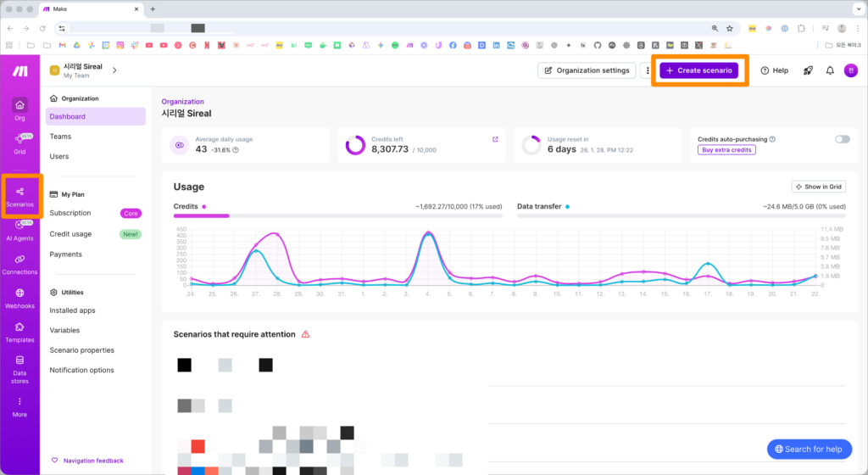Open Credit usage menu item

pyautogui.click(x=70, y=234)
